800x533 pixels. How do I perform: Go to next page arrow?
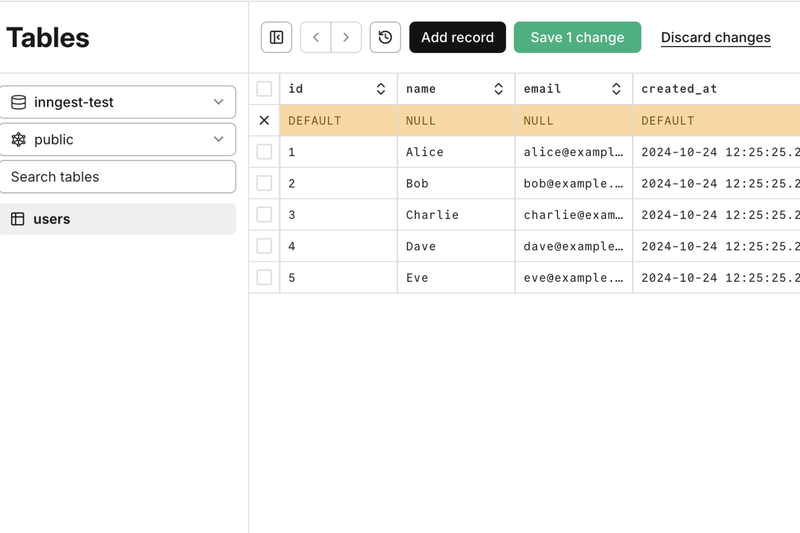point(346,37)
